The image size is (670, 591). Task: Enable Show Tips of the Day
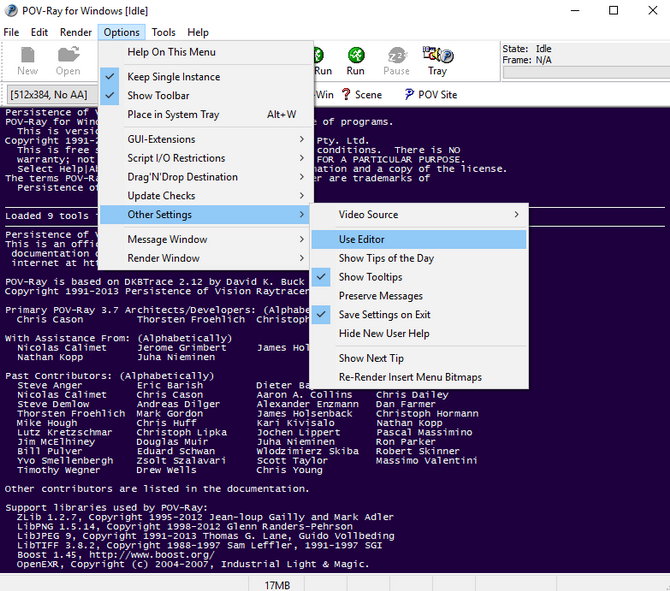pos(419,258)
